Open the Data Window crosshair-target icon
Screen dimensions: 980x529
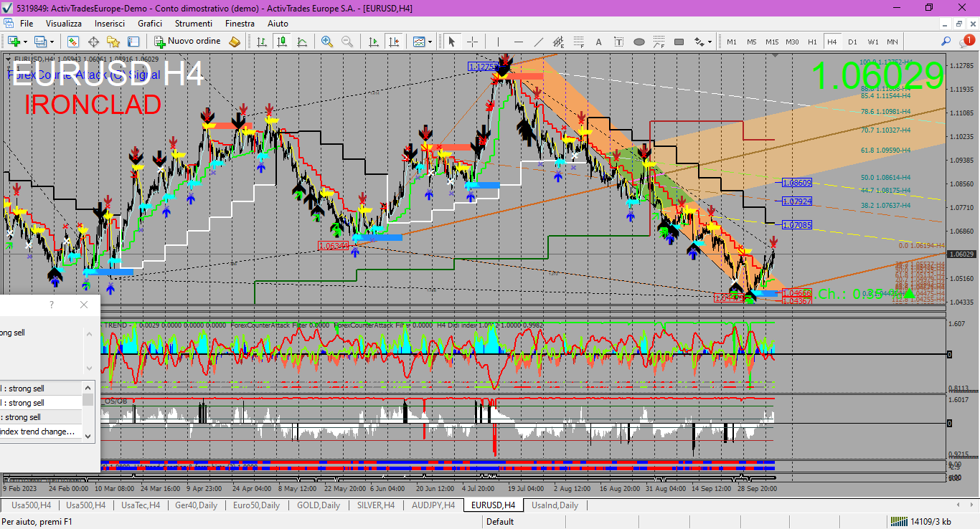click(x=93, y=42)
